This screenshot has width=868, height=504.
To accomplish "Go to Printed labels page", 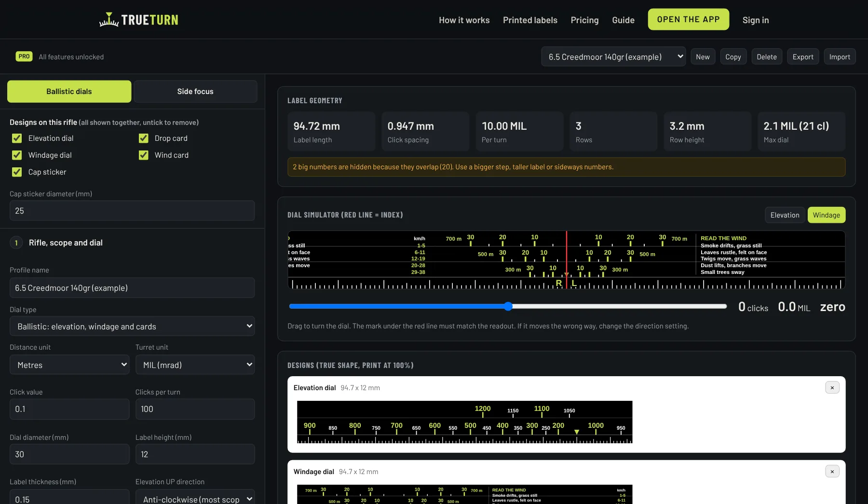I will [x=530, y=20].
